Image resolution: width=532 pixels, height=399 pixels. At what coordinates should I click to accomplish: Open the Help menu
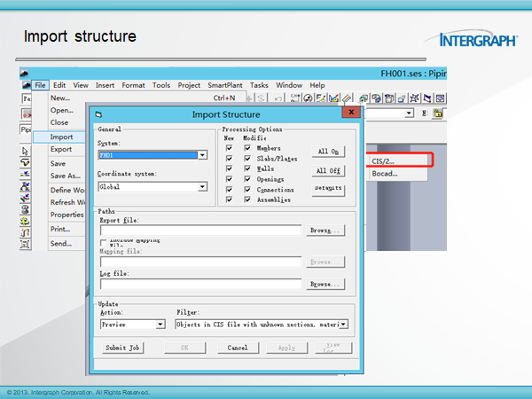point(317,85)
